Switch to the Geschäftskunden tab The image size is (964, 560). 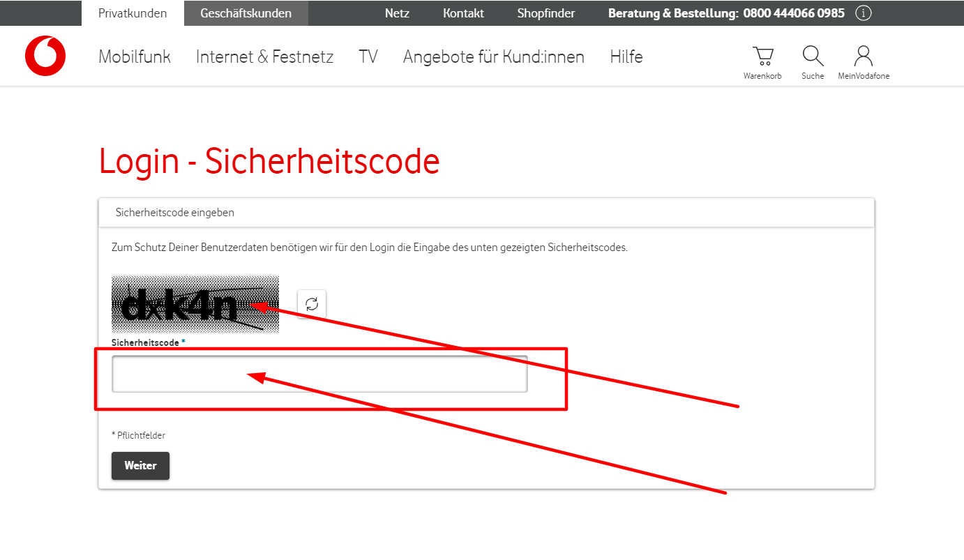click(246, 13)
